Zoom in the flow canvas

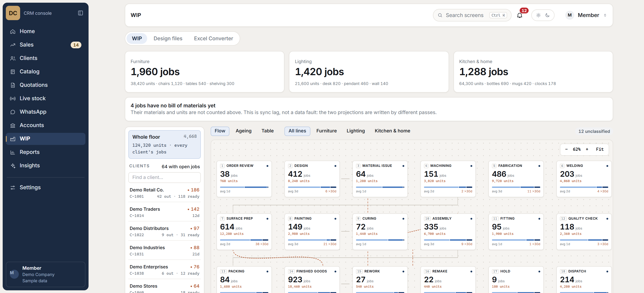coord(587,149)
